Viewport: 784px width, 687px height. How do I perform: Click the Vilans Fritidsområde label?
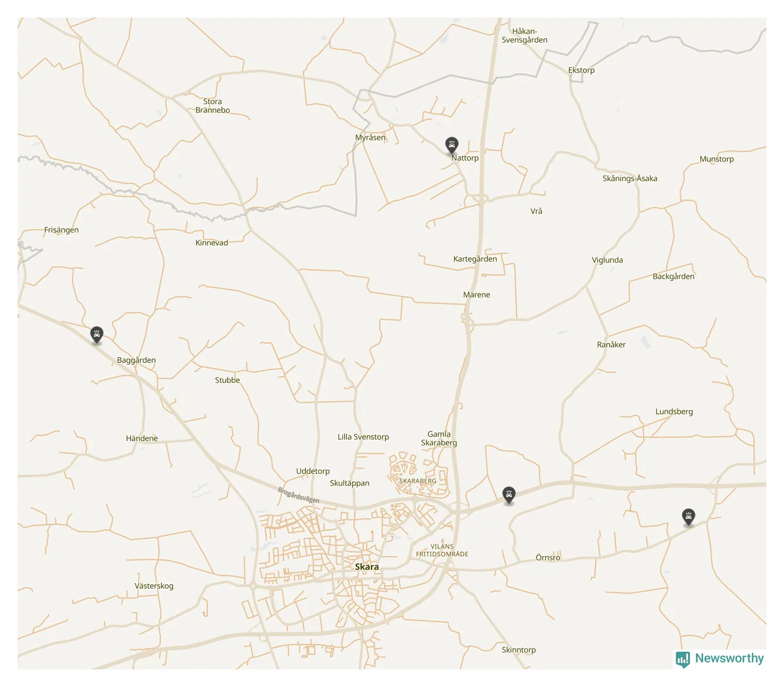[x=442, y=550]
